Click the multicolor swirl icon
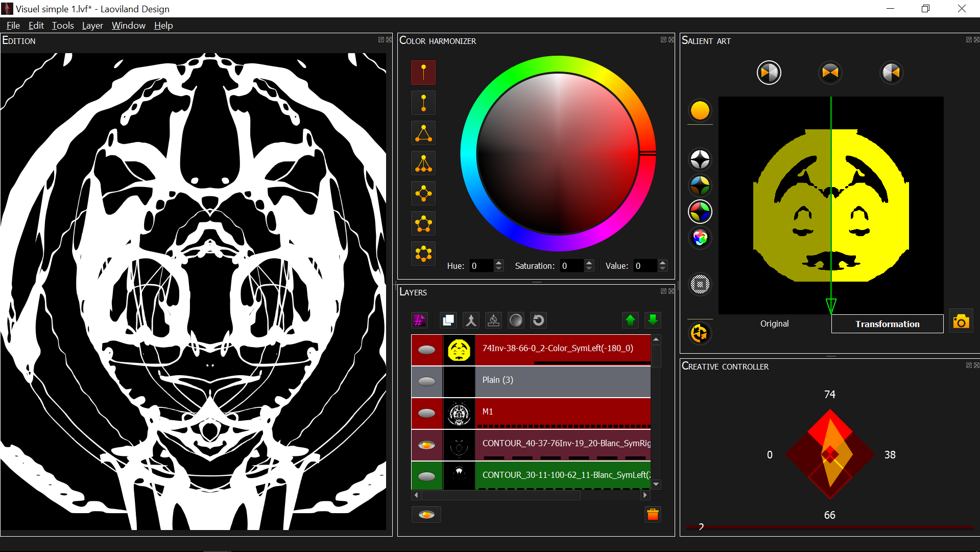Image resolution: width=980 pixels, height=552 pixels. 700,238
